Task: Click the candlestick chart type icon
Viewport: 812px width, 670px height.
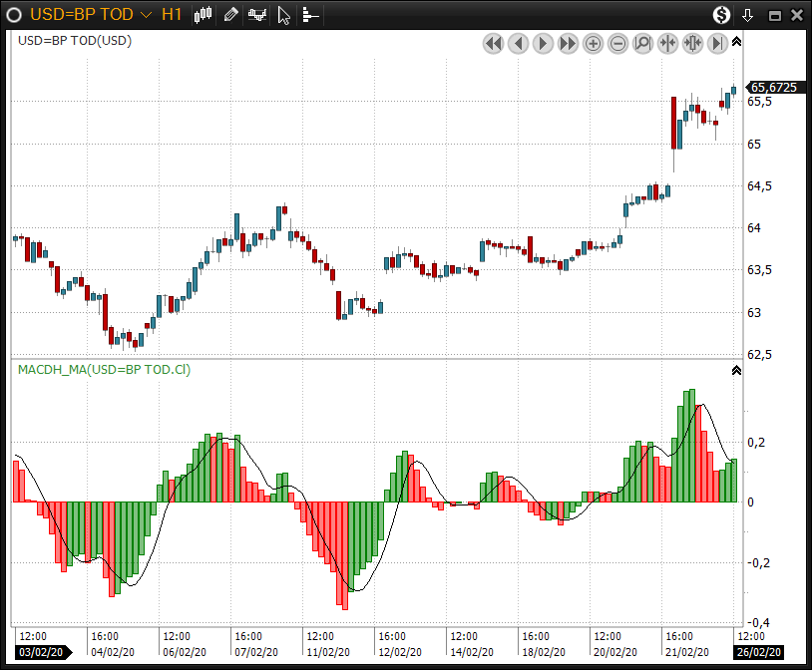Action: [203, 15]
